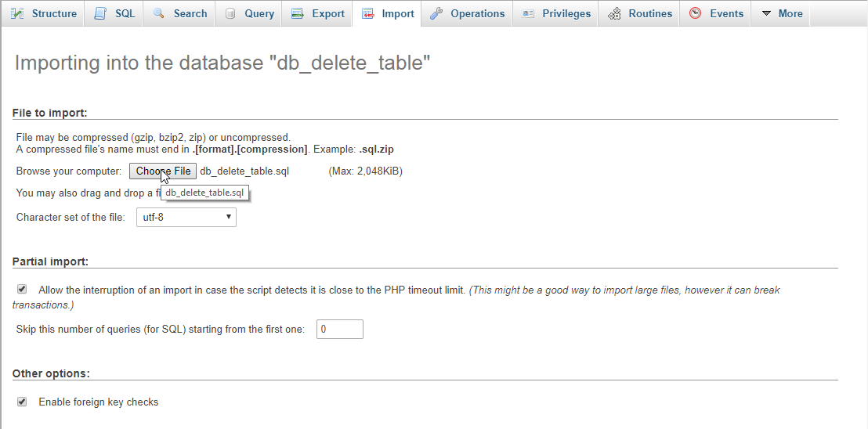The image size is (868, 429).
Task: Click the Routines gears icon
Action: click(x=614, y=13)
